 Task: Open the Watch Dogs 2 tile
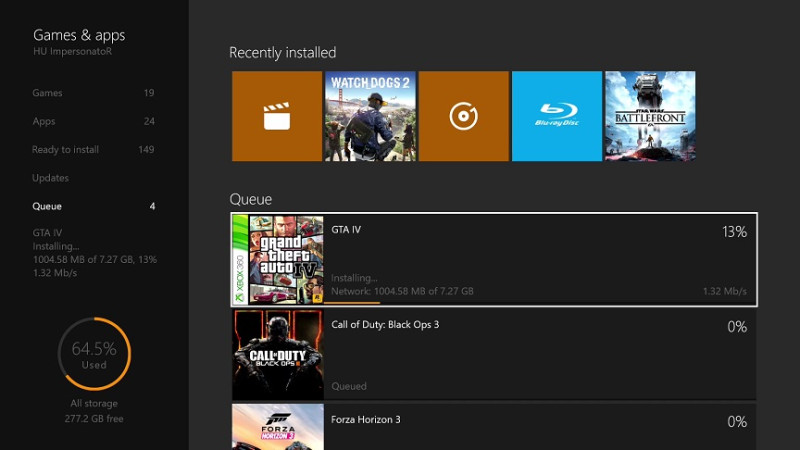click(x=370, y=116)
